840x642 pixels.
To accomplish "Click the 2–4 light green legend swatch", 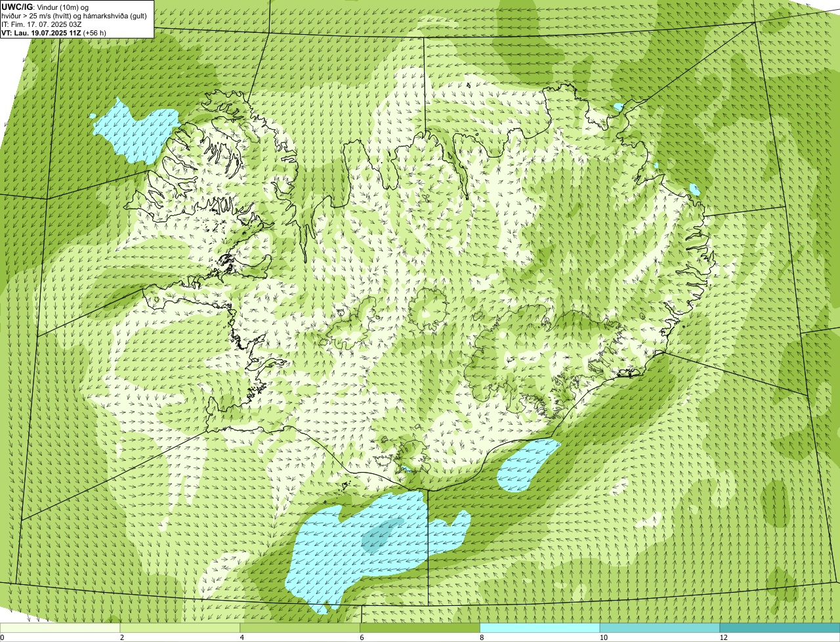I will [180, 628].
